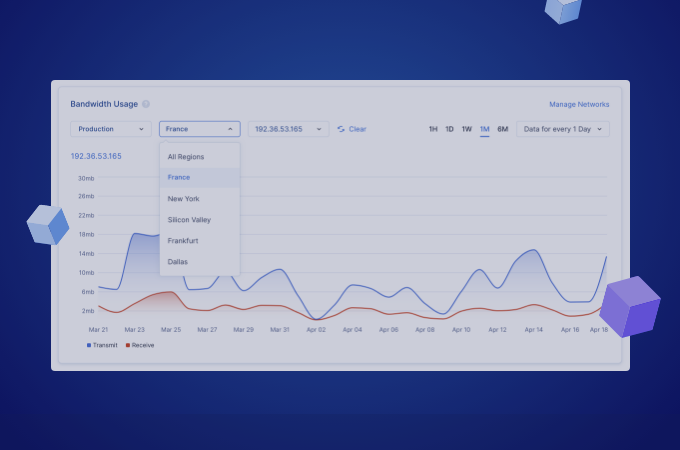Choose the Dallas region option
Viewport: 680px width, 450px height.
178,262
